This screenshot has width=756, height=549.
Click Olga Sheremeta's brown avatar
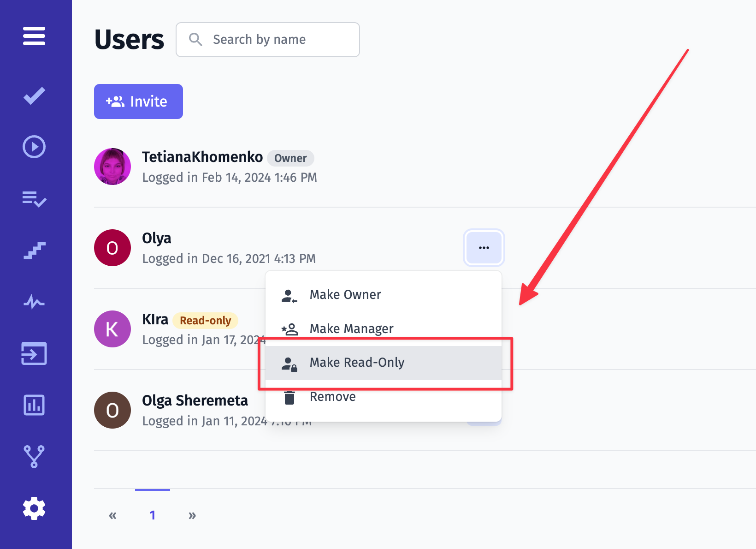pos(112,410)
